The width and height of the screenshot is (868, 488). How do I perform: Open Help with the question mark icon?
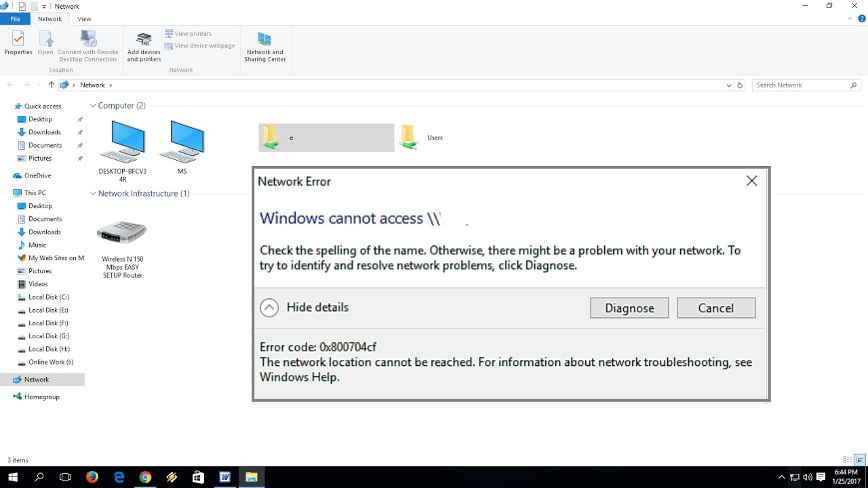[x=862, y=19]
